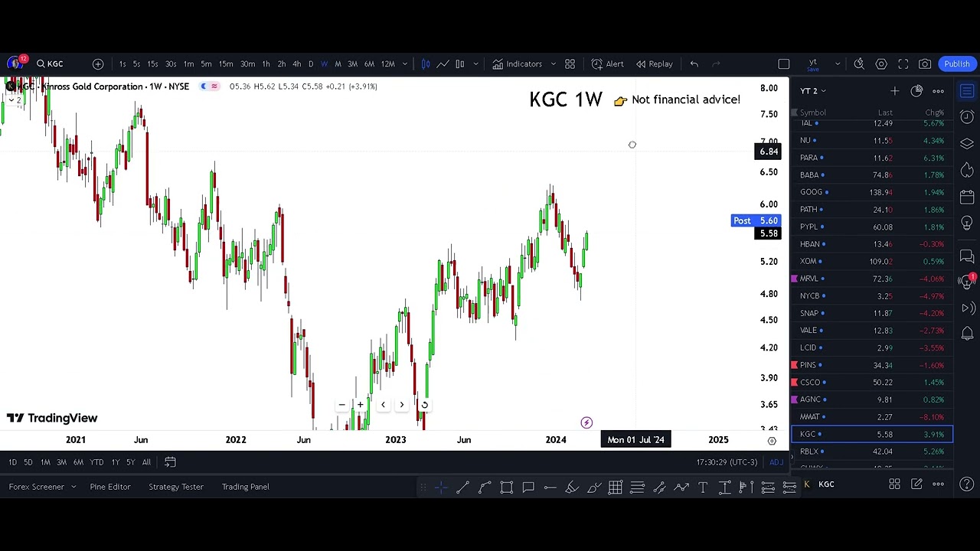Screen dimensions: 980x551
Task: Open the user profile avatar menu
Action: 14,64
